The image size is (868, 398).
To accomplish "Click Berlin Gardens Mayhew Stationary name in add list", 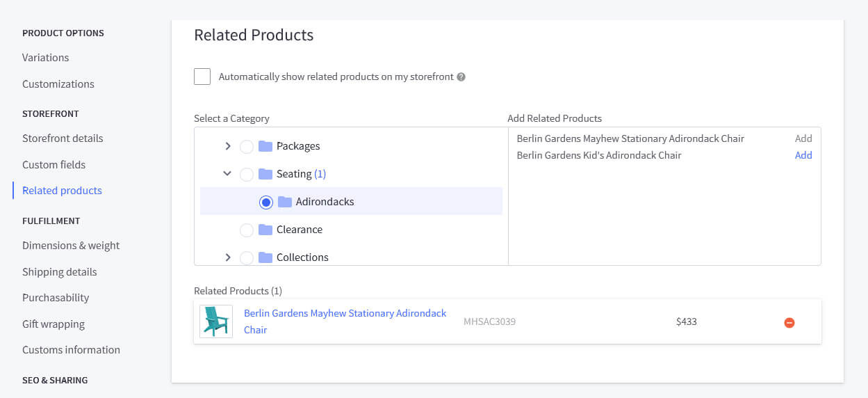I will click(630, 138).
